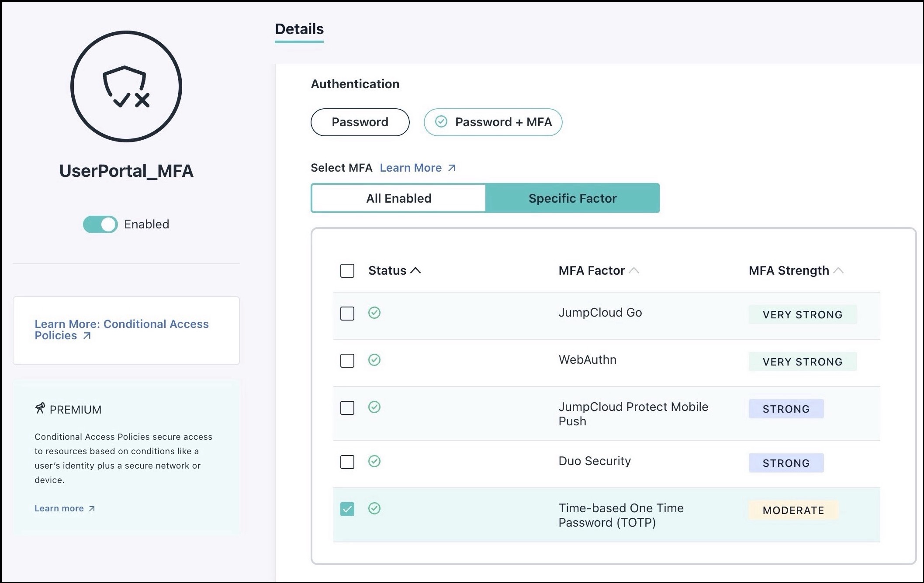
Task: Switch to the Details tab
Action: [299, 29]
